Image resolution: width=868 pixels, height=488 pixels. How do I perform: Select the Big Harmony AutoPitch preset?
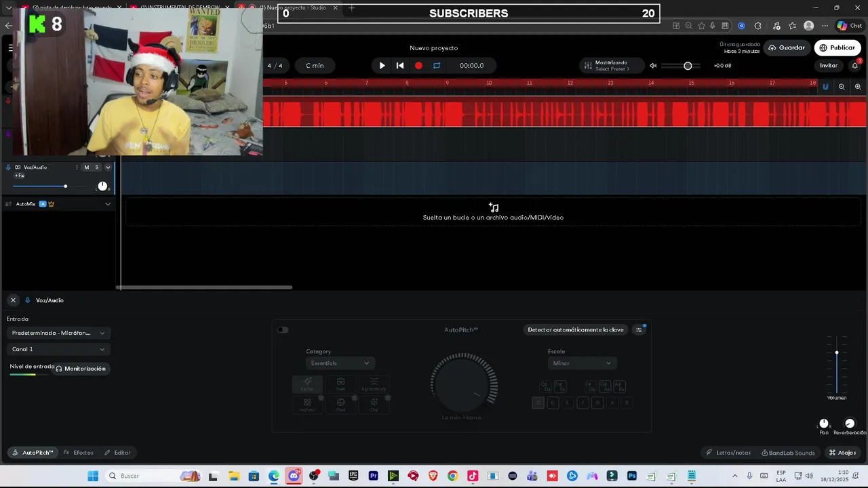(374, 384)
